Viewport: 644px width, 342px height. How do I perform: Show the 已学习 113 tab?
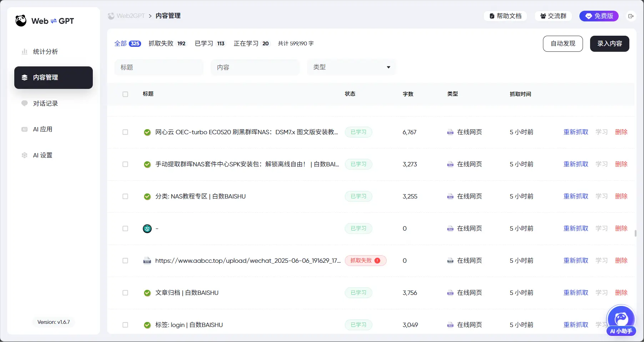tap(210, 44)
